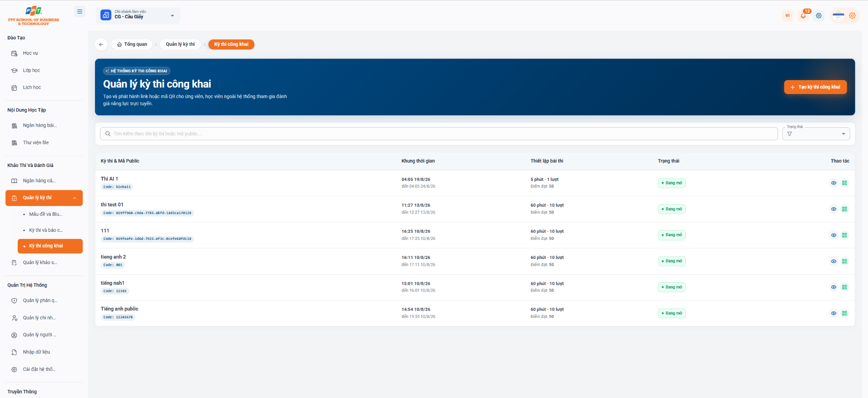Open Ngân hàng câu sidebar item
The image size is (868, 398).
44,181
